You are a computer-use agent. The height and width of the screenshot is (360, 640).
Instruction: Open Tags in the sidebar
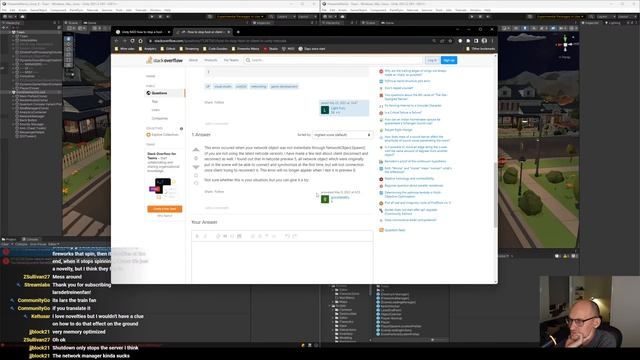(155, 102)
